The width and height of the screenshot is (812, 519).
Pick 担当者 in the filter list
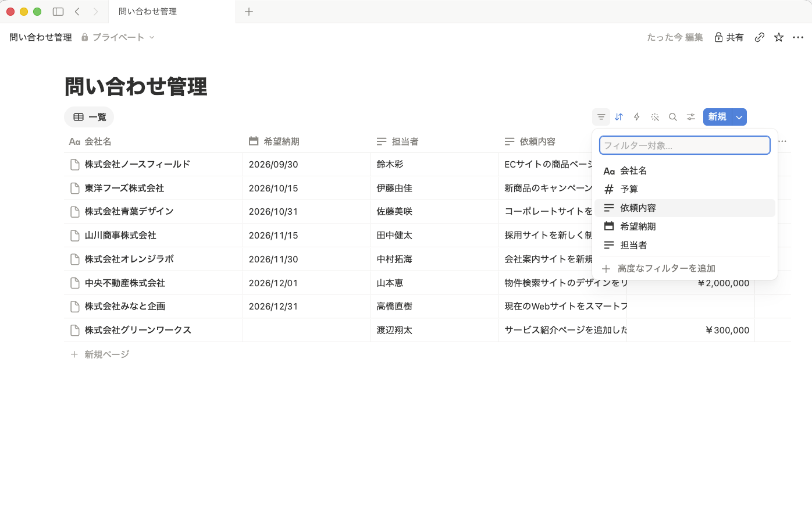pyautogui.click(x=685, y=245)
